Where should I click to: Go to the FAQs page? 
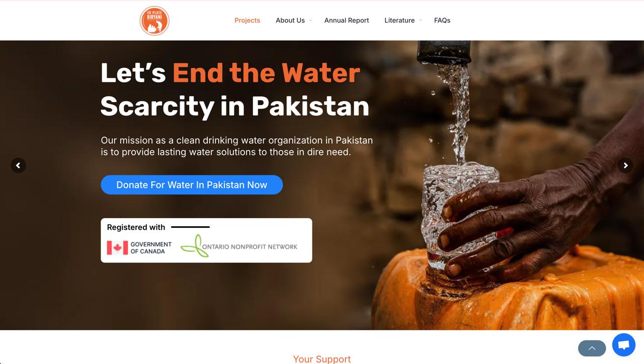442,21
